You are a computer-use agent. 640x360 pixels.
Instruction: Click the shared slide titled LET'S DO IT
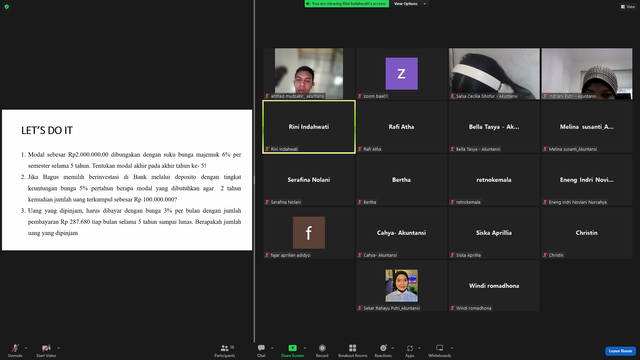[127, 180]
